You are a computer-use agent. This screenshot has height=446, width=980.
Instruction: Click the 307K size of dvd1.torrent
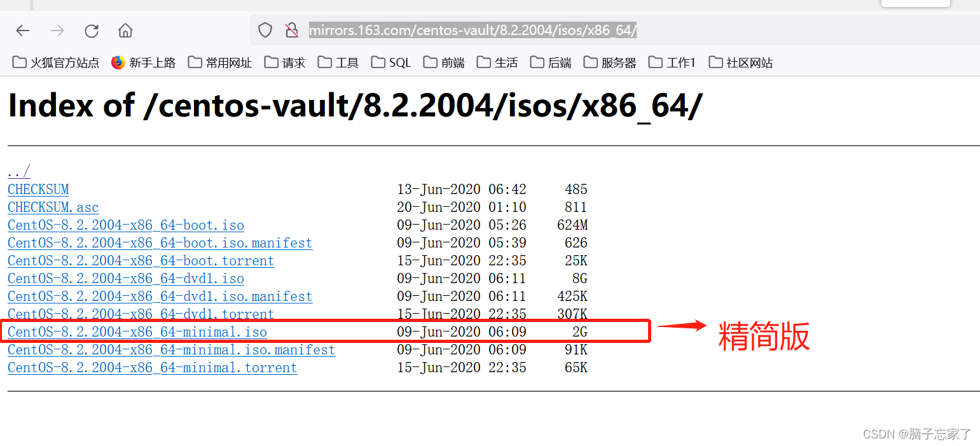point(572,314)
